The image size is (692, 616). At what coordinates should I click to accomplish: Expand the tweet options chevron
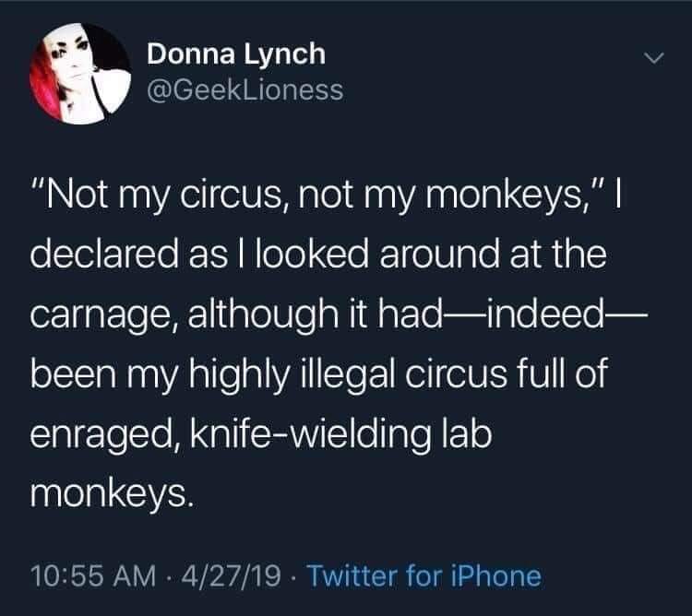(x=652, y=58)
